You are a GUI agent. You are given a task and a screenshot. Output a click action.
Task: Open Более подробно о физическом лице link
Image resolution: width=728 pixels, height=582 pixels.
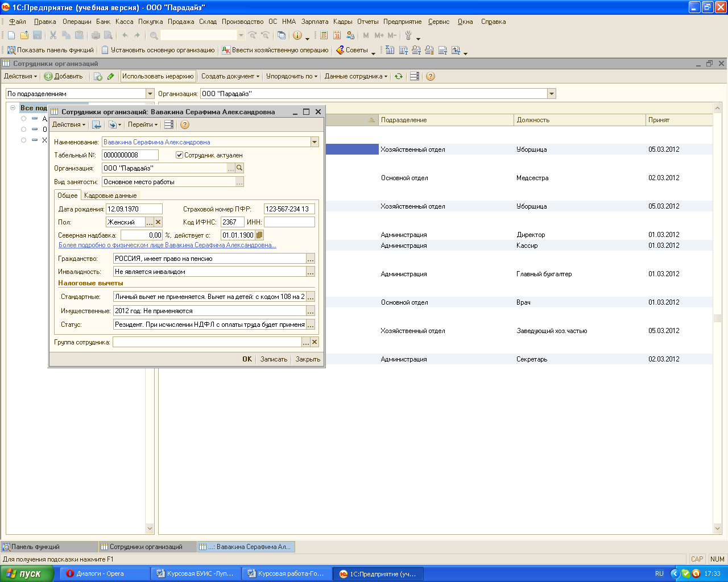pos(167,246)
